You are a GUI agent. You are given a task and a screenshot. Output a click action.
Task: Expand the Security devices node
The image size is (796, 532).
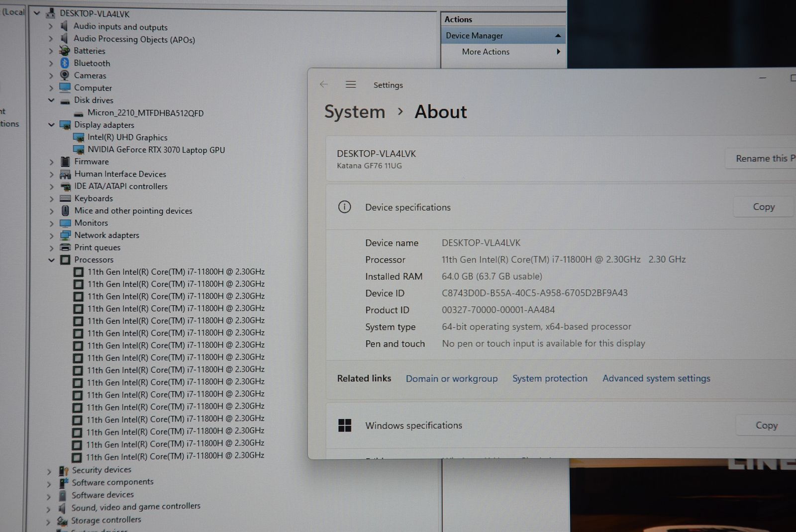(49, 471)
